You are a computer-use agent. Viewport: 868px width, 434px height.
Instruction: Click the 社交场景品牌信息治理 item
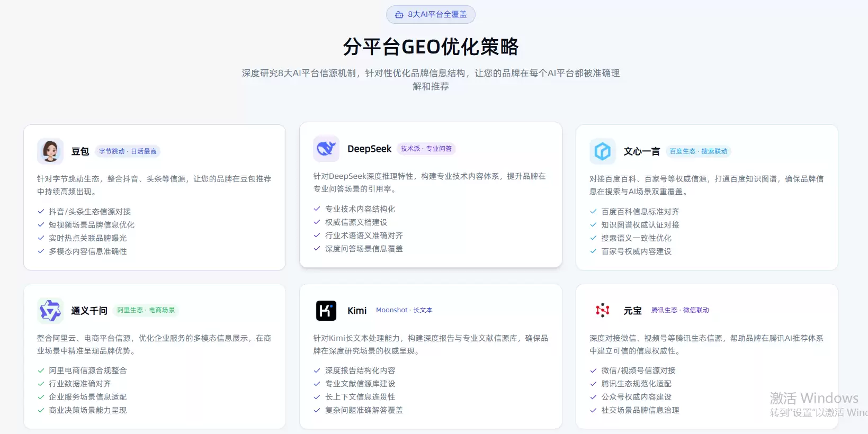[x=634, y=410]
